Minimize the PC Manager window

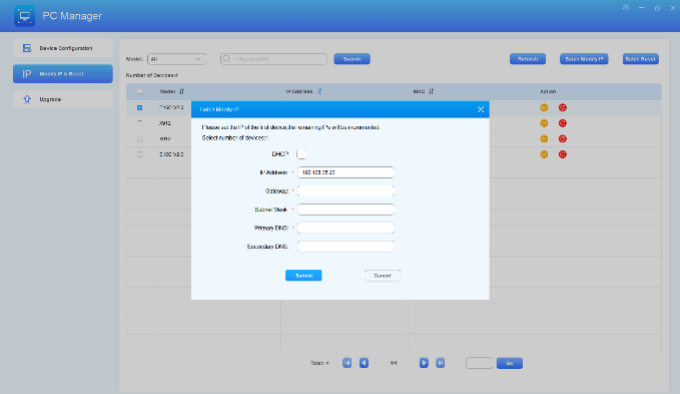[x=641, y=8]
